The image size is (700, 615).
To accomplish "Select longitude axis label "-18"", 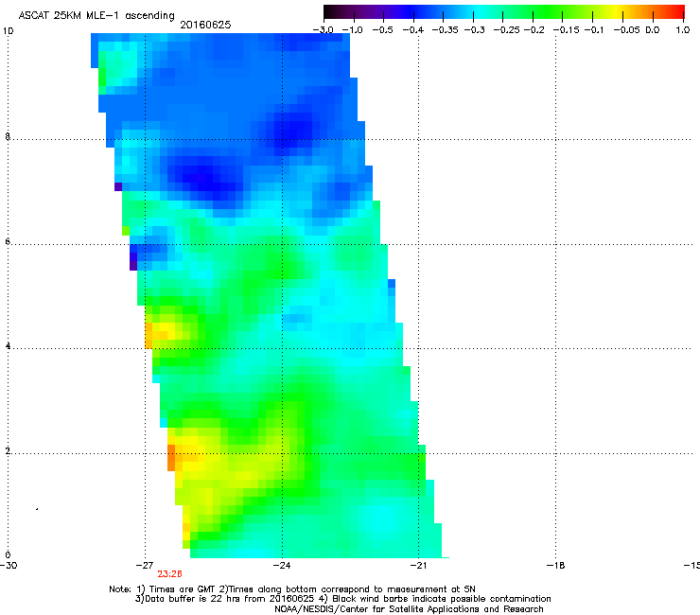I will tap(556, 566).
